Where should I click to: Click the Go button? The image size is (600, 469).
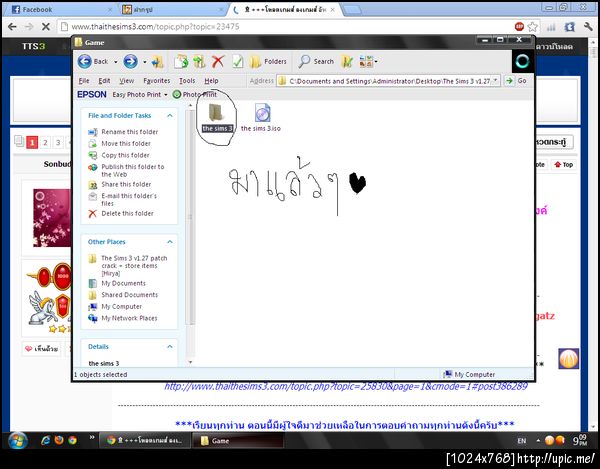[517, 81]
